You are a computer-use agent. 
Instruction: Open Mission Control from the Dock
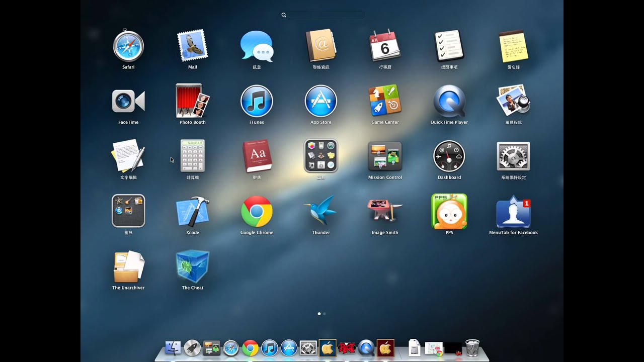[x=211, y=347]
